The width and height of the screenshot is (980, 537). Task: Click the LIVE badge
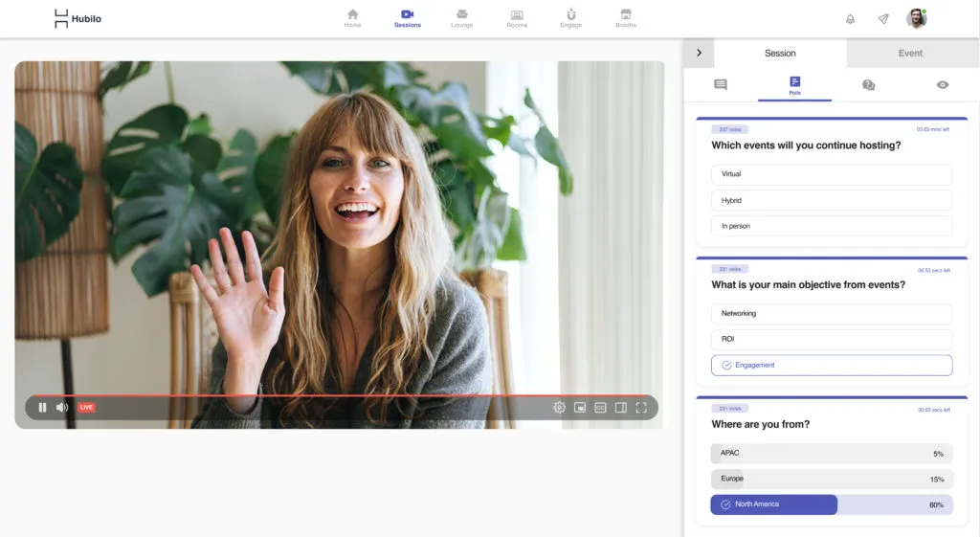[x=86, y=408]
